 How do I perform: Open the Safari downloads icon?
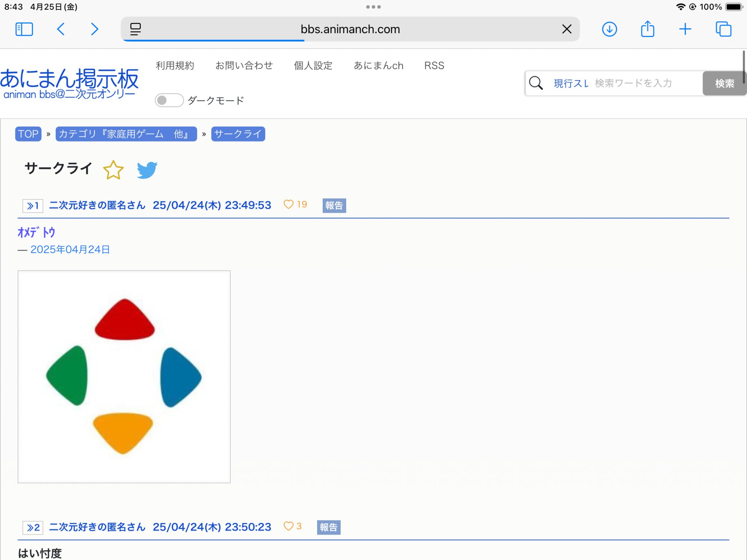click(609, 29)
